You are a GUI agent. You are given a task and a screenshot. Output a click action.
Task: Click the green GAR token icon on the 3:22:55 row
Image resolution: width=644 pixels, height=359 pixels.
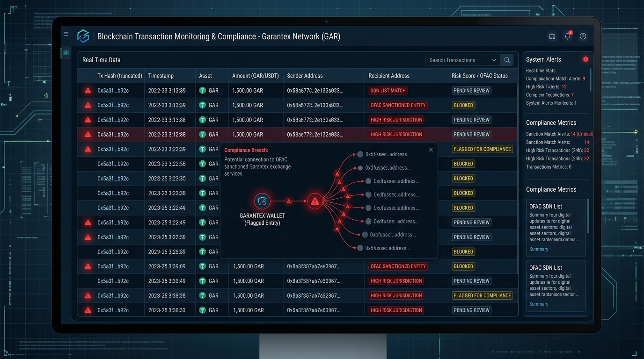(x=203, y=164)
